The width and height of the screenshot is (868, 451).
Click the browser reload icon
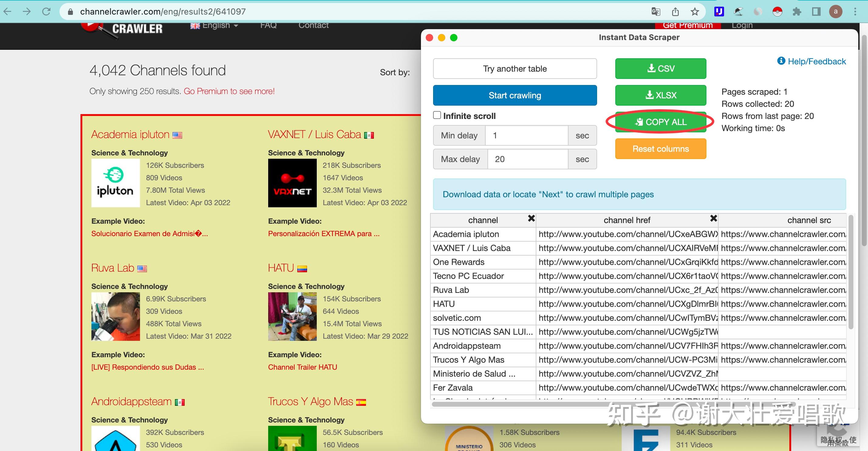[x=46, y=12]
